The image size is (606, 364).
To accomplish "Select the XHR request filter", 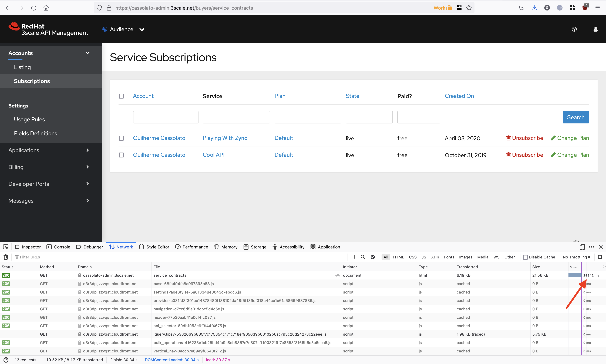I will coord(435,257).
